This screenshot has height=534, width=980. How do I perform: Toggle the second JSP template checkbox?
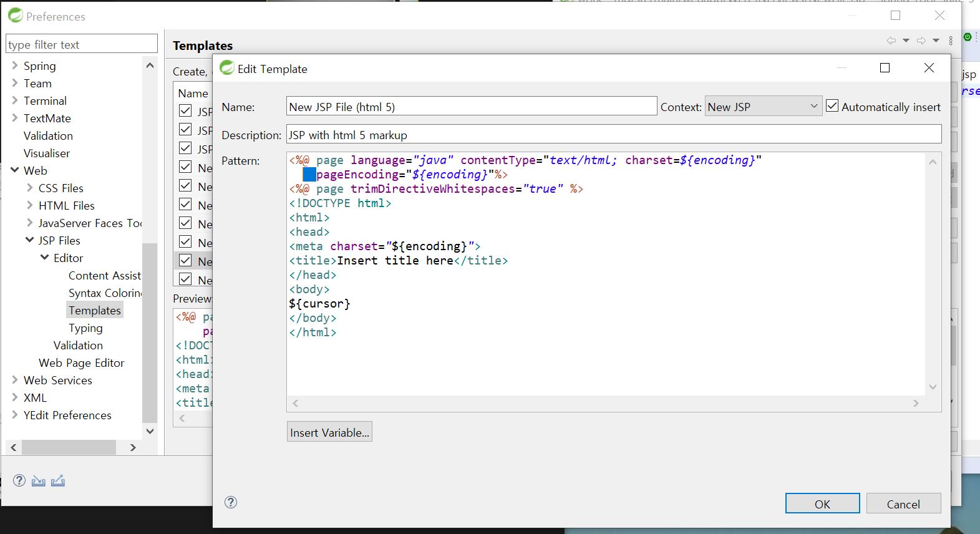(185, 129)
